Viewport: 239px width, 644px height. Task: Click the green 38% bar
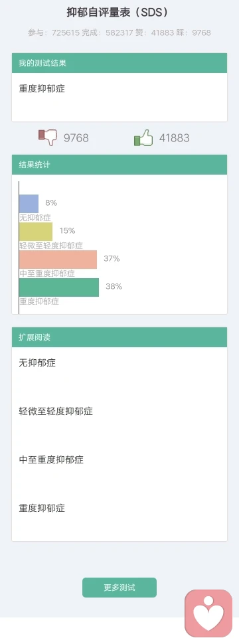click(x=59, y=287)
